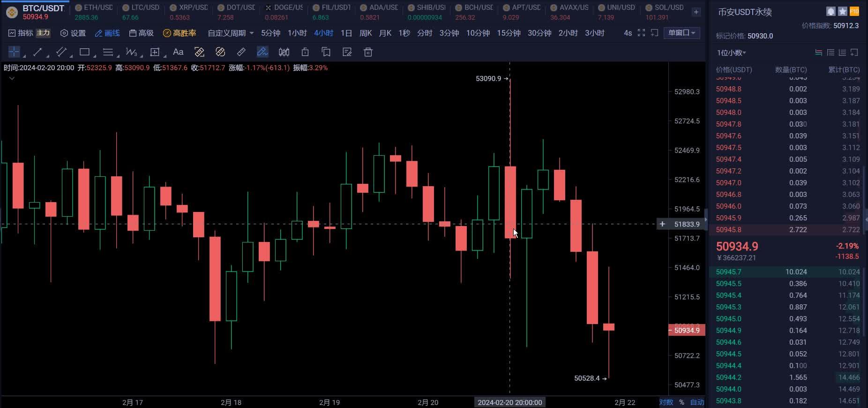Screen dimensions: 868x408
Task: Click the ask price row 50945.8
Action: pos(787,230)
